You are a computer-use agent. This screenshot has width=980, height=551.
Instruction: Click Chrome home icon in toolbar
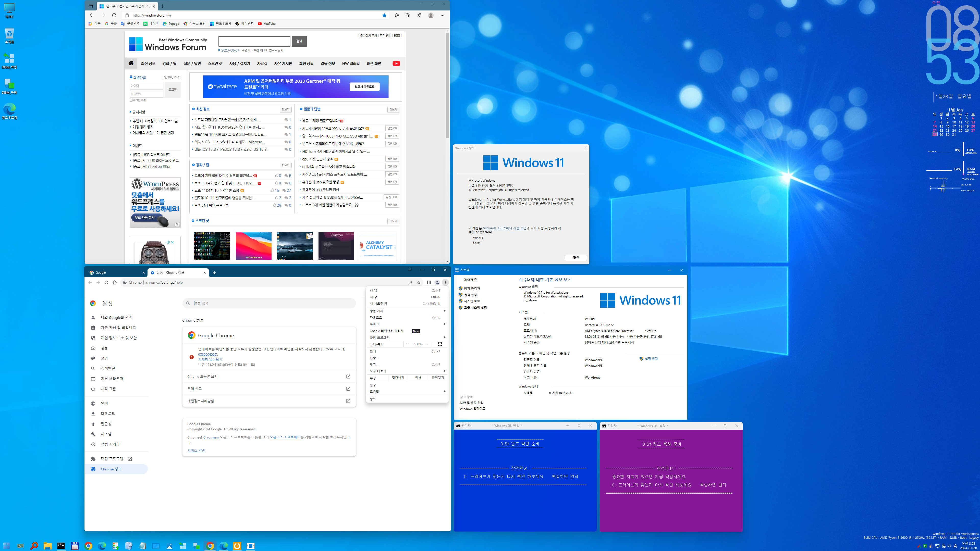115,282
